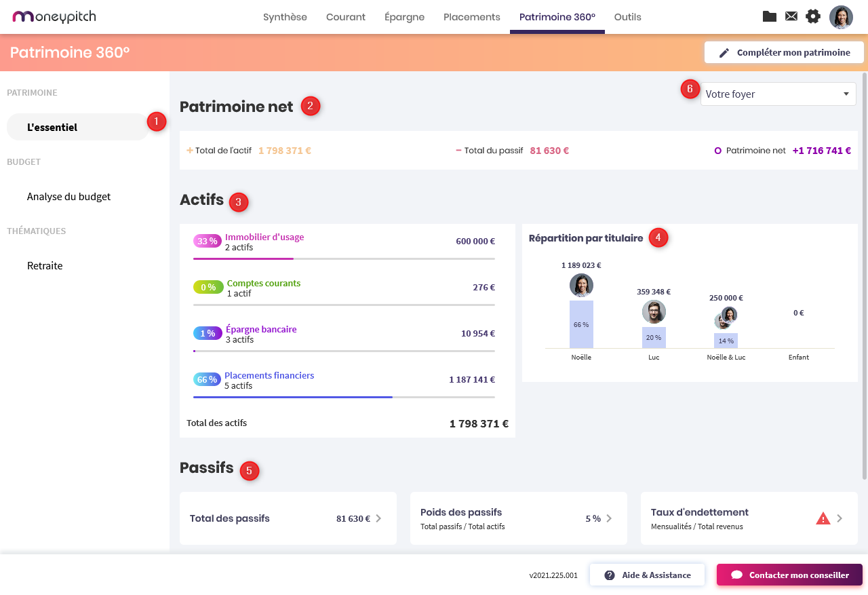Screen dimensions: 868x595
Task: Expand the Poids des passifs chevron
Action: pos(609,519)
